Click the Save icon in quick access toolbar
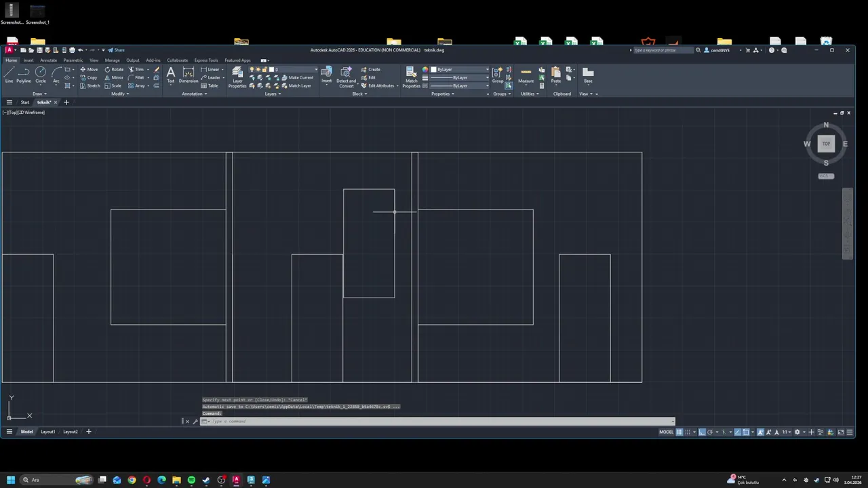 [x=39, y=50]
